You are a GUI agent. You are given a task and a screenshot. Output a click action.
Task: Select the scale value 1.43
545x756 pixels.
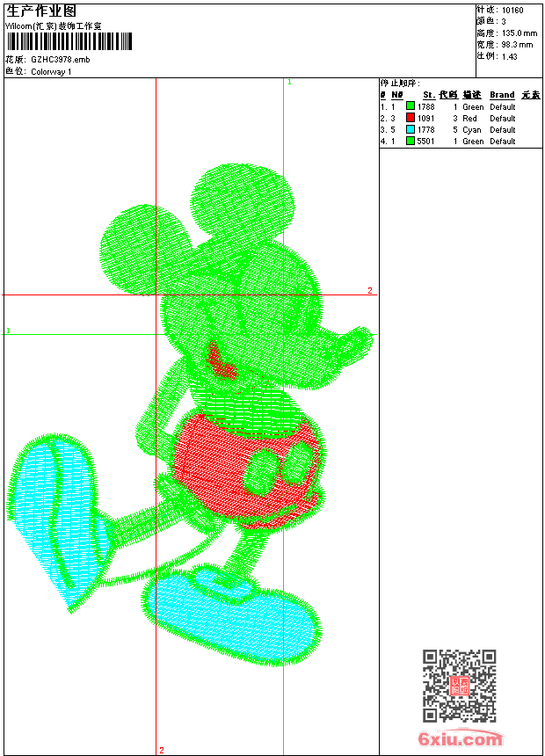point(509,56)
